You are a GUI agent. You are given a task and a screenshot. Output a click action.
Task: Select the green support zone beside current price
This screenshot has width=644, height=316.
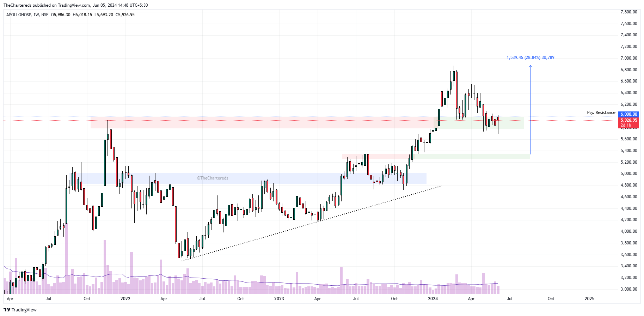pos(482,123)
